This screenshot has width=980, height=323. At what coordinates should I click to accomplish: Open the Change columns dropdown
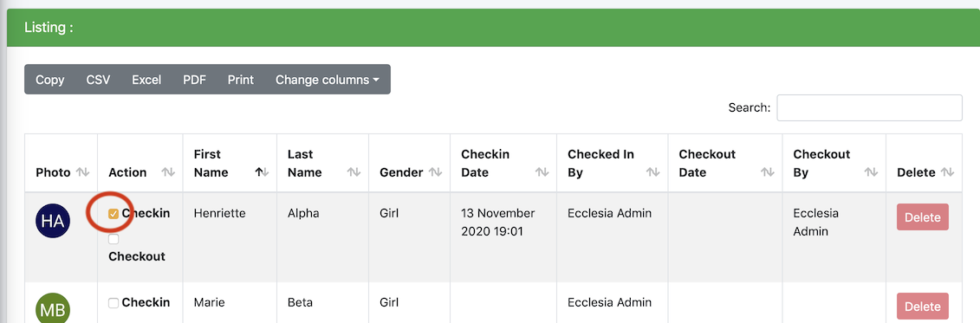[x=328, y=80]
